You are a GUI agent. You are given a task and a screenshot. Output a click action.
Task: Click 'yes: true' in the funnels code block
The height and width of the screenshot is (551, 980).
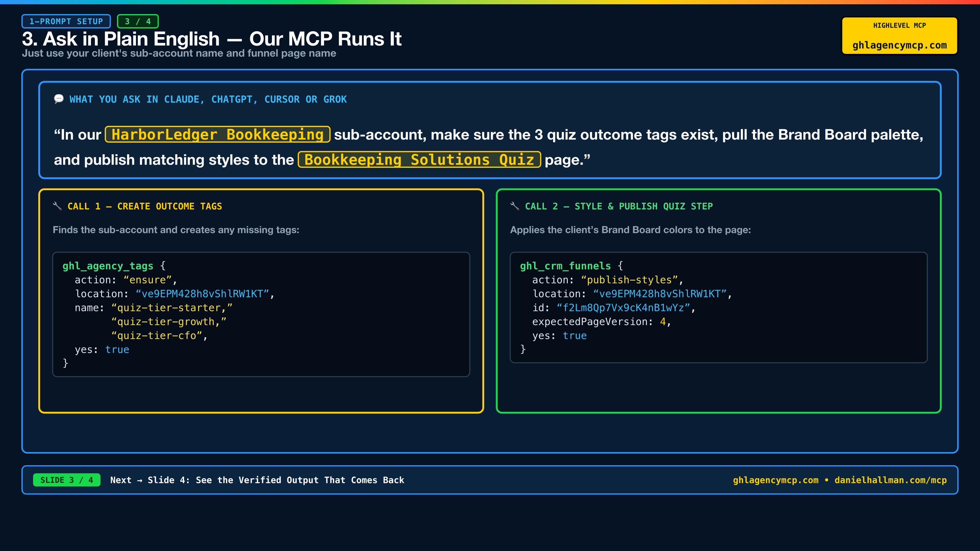point(560,336)
